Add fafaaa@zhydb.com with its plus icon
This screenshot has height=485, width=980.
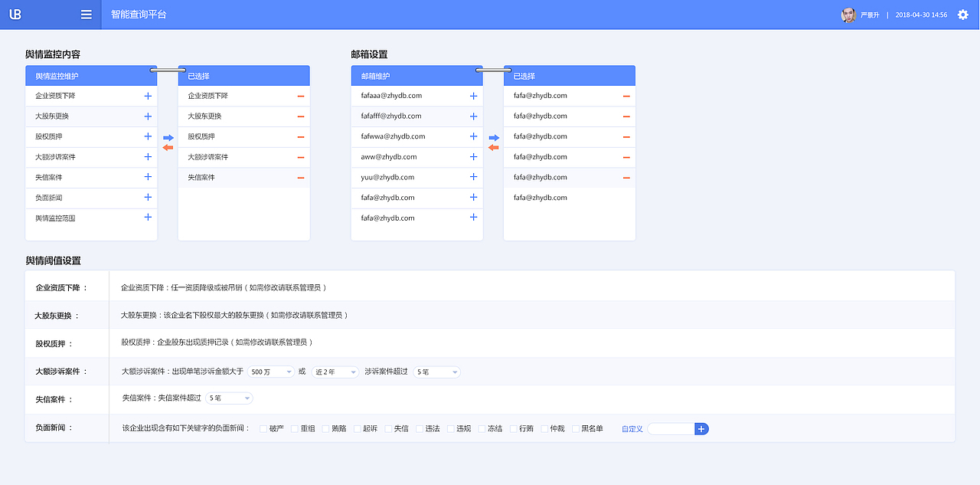coord(472,95)
